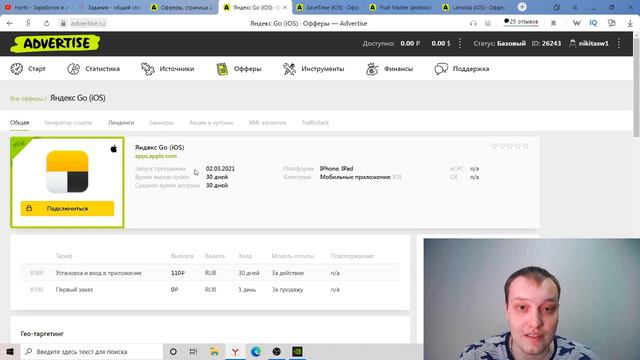Click the Первый заказ tariff row
This screenshot has height=360, width=640.
210,289
